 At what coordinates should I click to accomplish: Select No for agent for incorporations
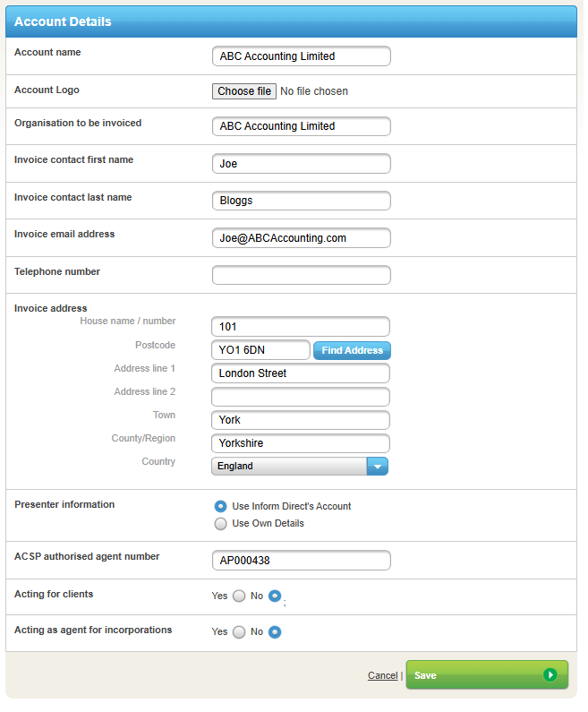[x=275, y=631]
